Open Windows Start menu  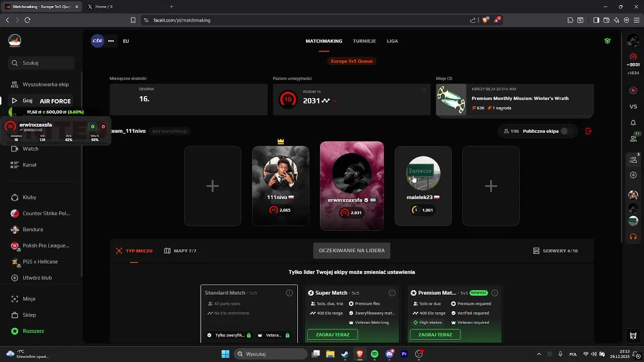(x=225, y=354)
